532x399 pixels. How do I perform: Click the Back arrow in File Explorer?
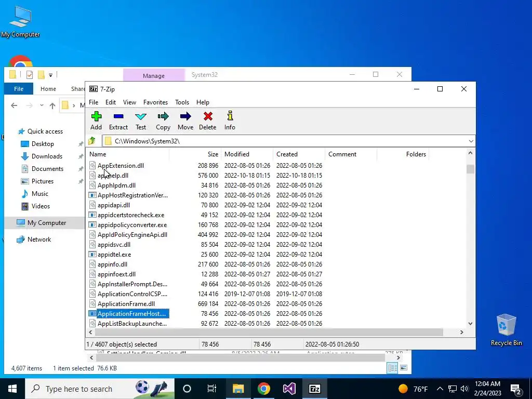pyautogui.click(x=14, y=105)
